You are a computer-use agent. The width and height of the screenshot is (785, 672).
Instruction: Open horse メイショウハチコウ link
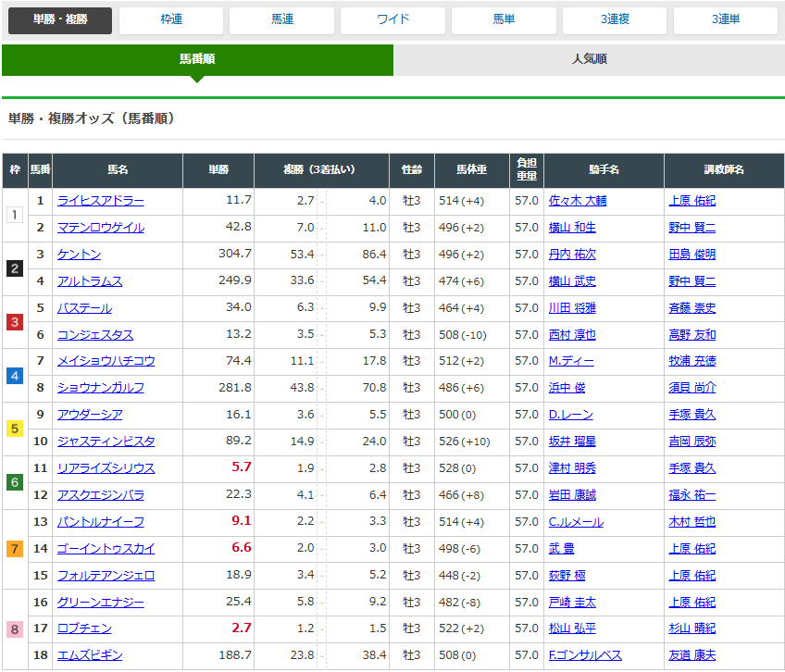tap(106, 361)
